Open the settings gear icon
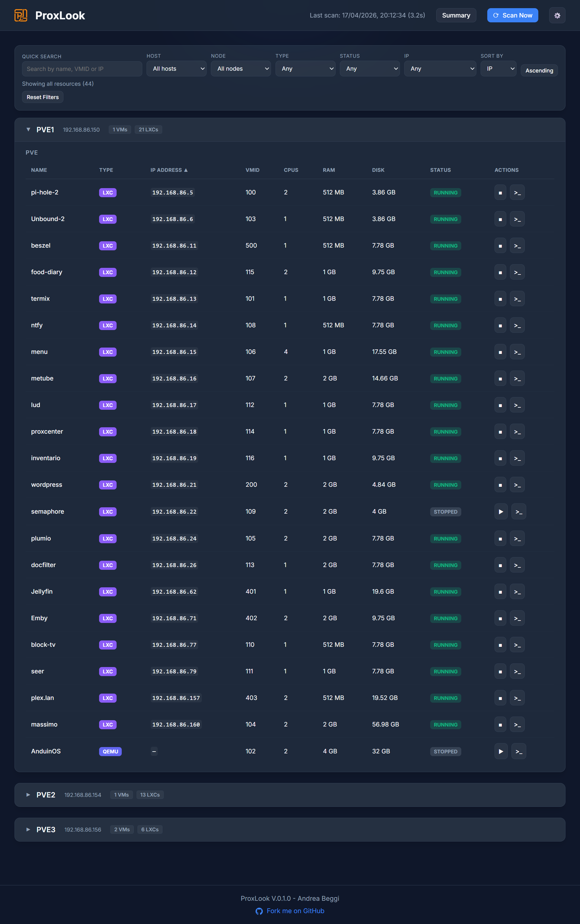Viewport: 580px width, 924px height. (x=557, y=15)
